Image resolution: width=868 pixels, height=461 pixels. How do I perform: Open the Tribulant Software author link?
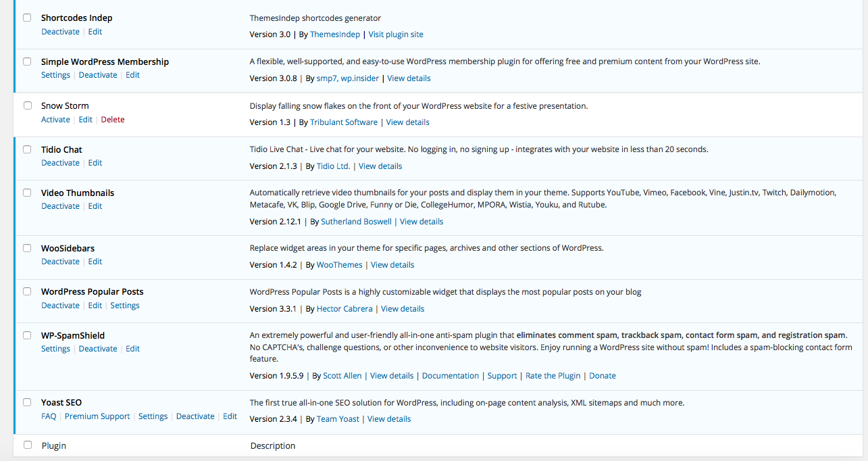click(344, 122)
